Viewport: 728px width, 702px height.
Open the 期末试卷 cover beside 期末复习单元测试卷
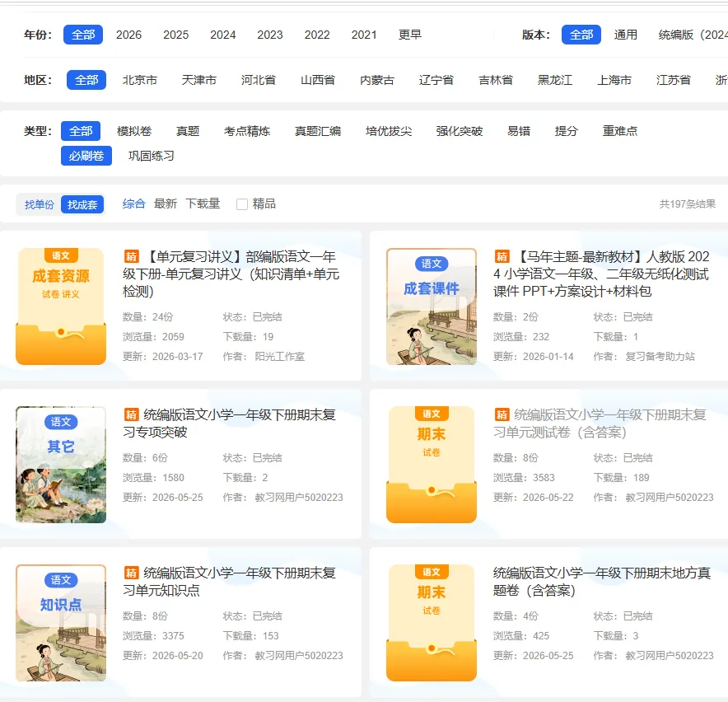432,465
